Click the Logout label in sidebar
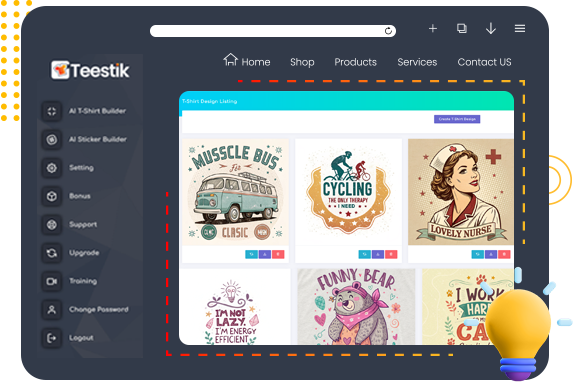The image size is (573, 382). [81, 338]
